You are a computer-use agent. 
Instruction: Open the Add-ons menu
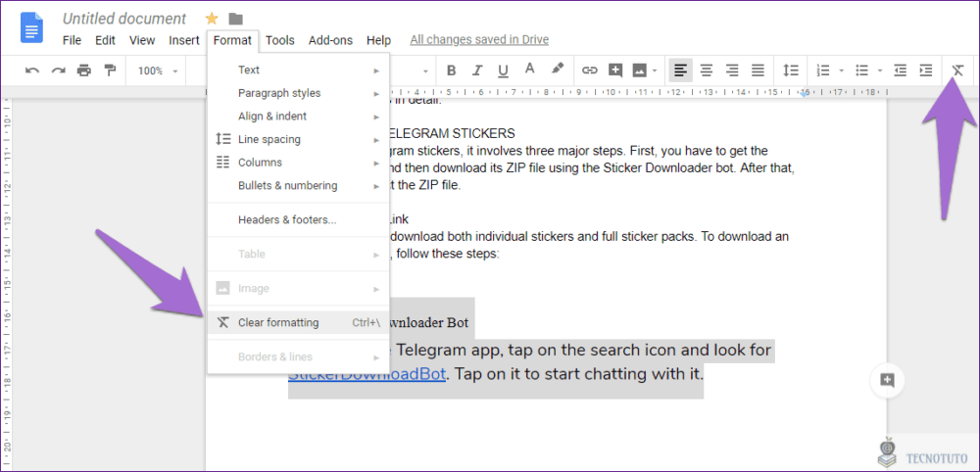click(330, 40)
